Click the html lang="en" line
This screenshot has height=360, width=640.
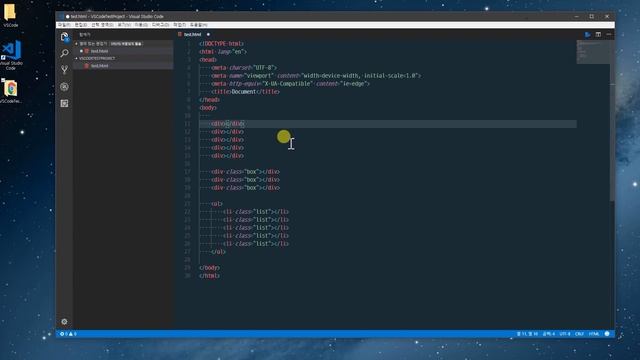click(x=223, y=52)
